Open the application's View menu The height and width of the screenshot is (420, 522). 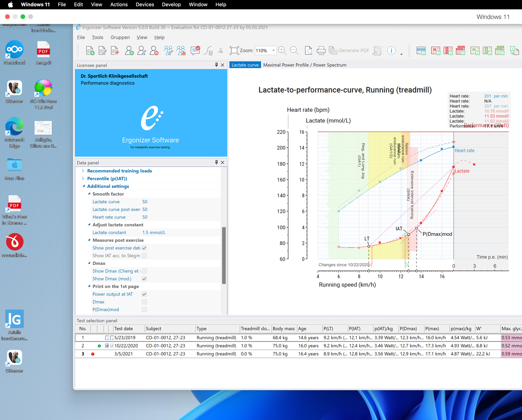[142, 37]
